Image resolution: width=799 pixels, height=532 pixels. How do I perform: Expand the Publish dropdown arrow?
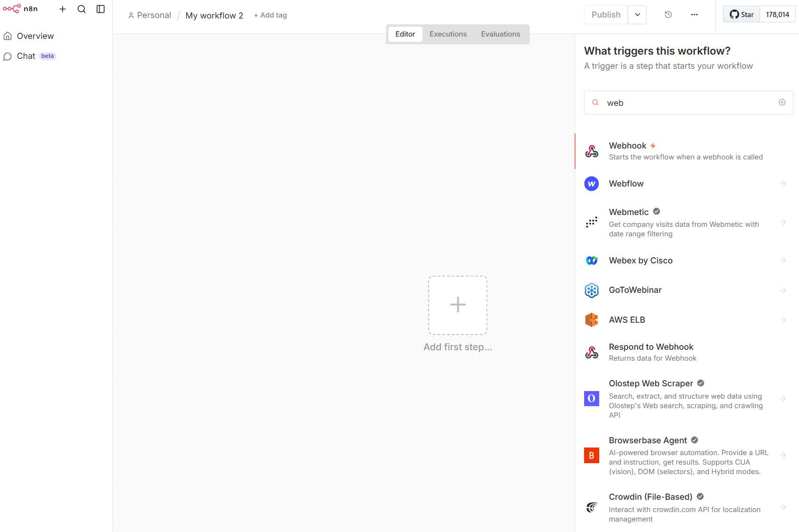pos(637,15)
